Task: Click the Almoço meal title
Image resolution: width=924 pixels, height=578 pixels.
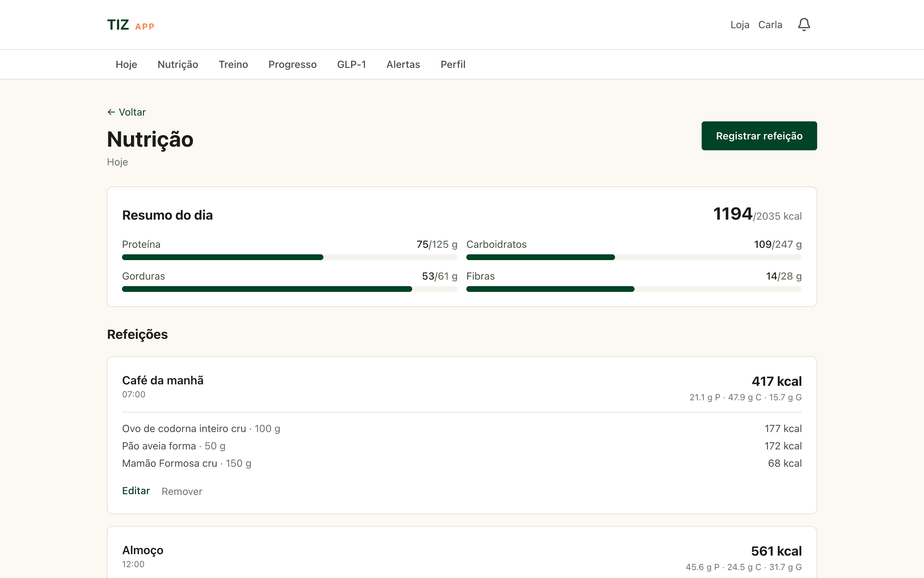Action: pos(143,550)
